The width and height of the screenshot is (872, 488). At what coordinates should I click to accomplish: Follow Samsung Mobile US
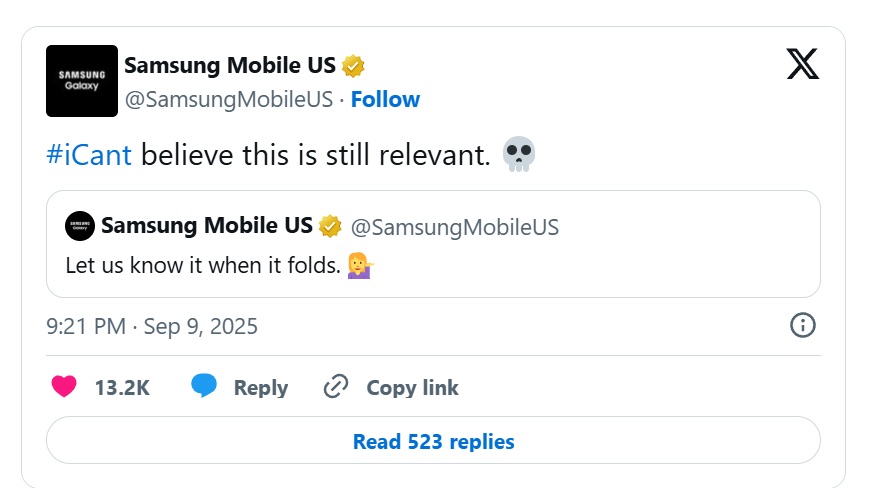[385, 99]
